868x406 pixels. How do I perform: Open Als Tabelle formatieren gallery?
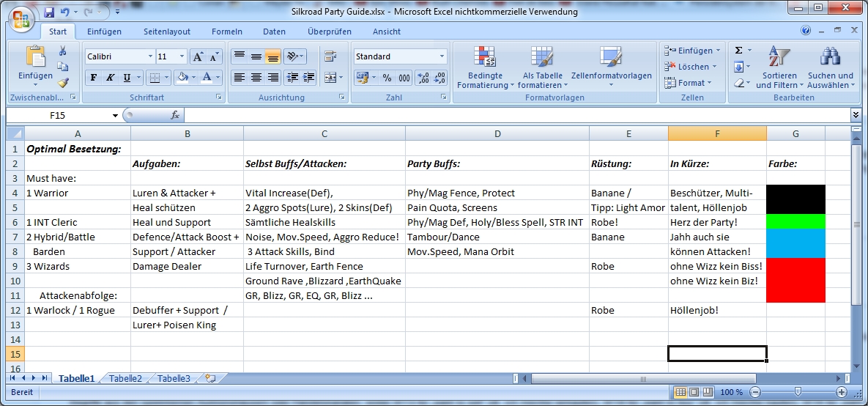click(543, 67)
